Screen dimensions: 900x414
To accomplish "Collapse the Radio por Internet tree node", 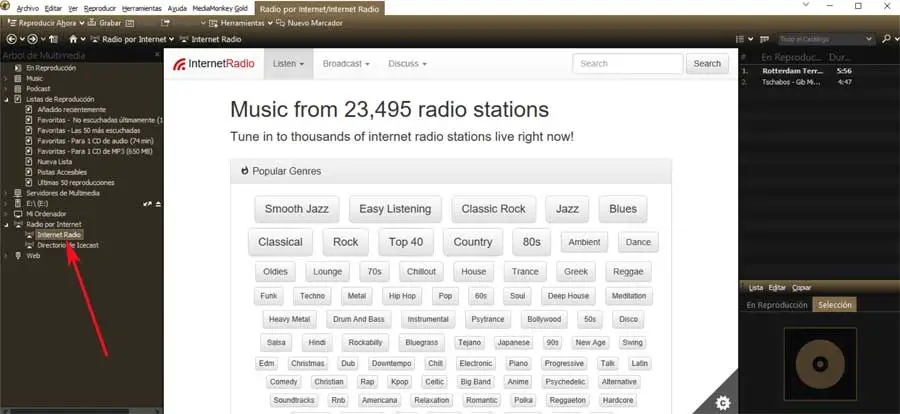I will [x=6, y=225].
